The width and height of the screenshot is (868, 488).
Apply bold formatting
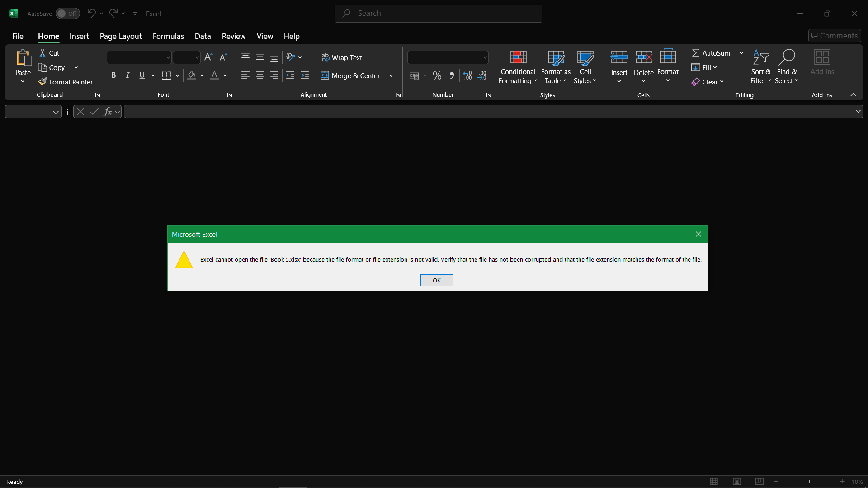[x=113, y=75]
